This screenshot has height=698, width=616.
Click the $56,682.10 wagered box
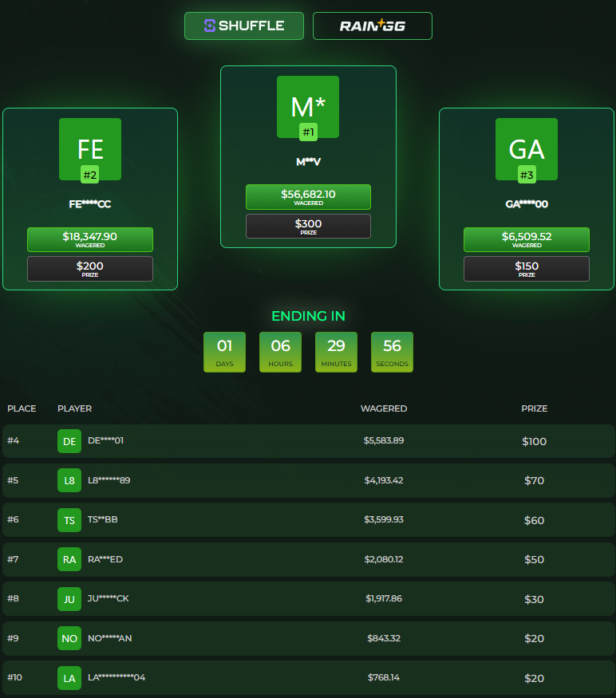pos(308,197)
